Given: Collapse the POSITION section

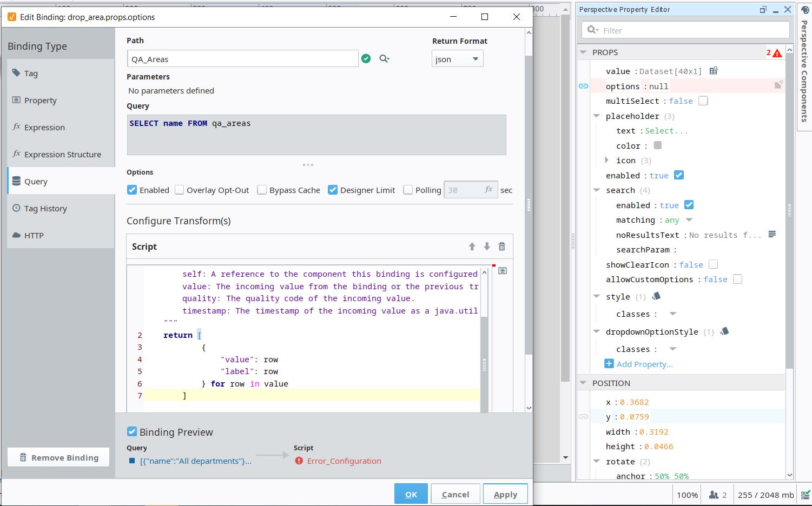Looking at the screenshot, I should tap(583, 383).
